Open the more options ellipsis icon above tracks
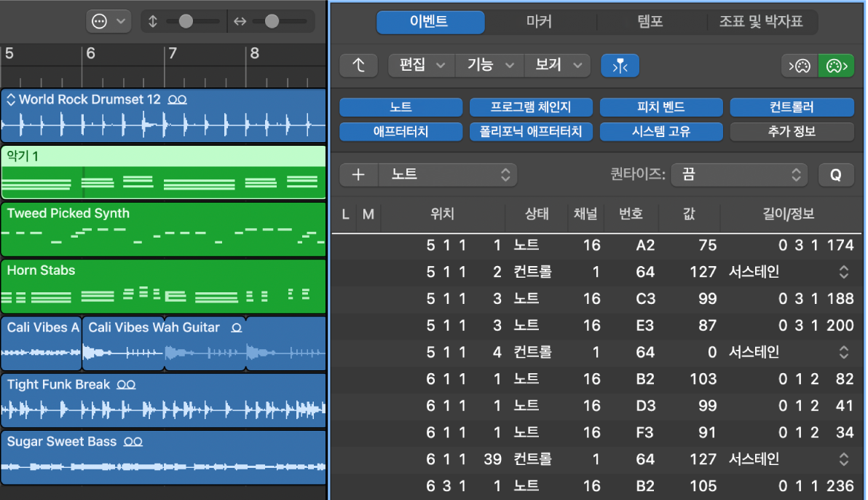 (x=100, y=20)
